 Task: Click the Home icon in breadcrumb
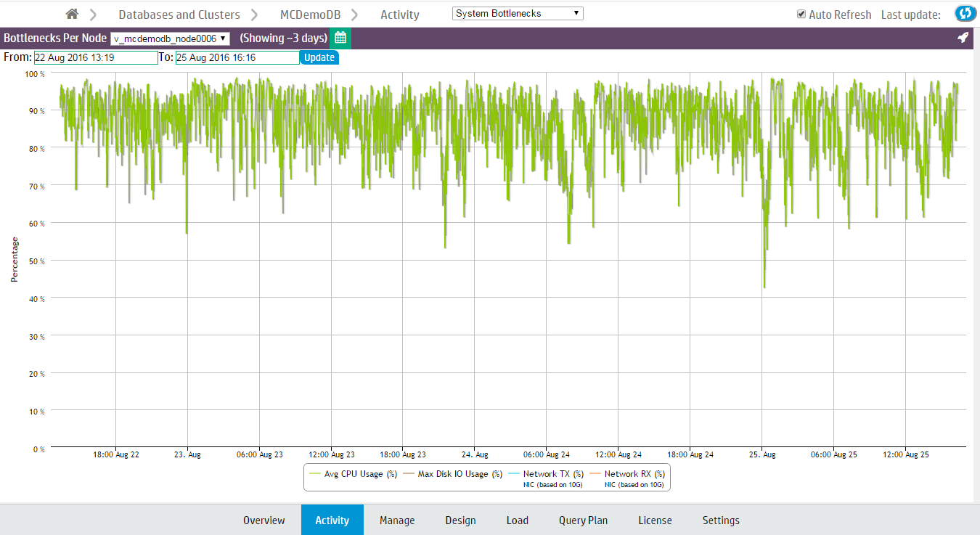[x=72, y=14]
